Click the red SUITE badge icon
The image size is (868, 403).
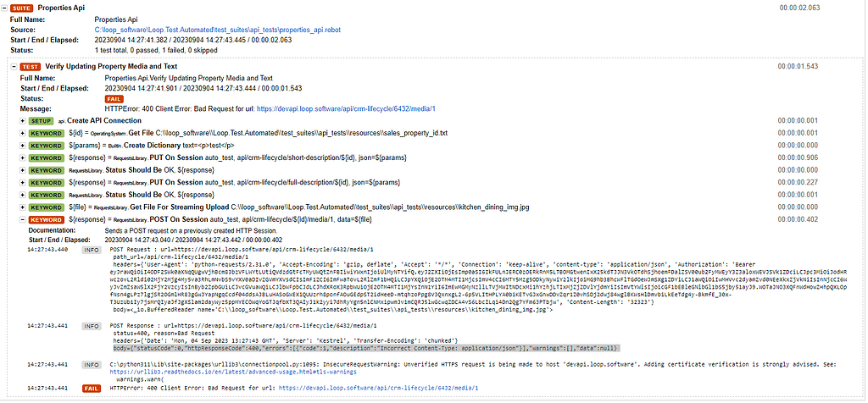[x=21, y=8]
